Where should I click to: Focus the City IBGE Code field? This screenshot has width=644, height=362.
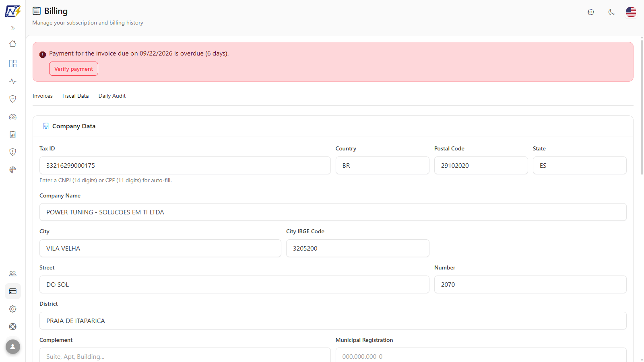[358, 248]
